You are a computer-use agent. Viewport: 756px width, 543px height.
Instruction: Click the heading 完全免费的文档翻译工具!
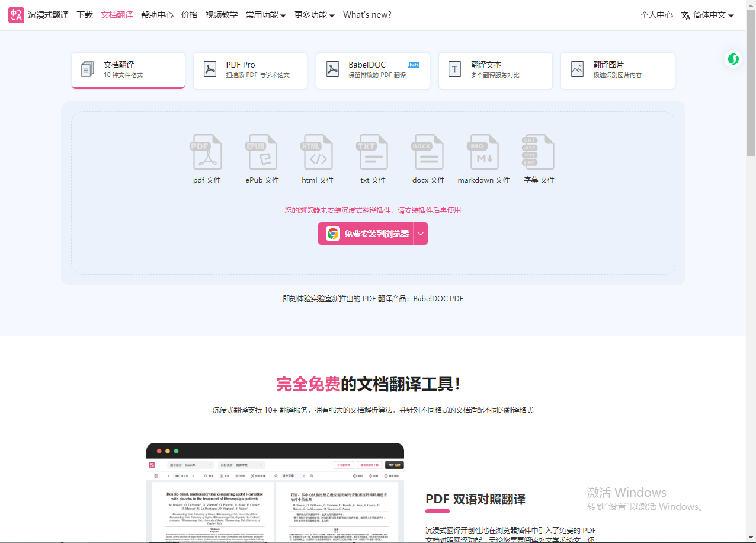click(x=368, y=384)
